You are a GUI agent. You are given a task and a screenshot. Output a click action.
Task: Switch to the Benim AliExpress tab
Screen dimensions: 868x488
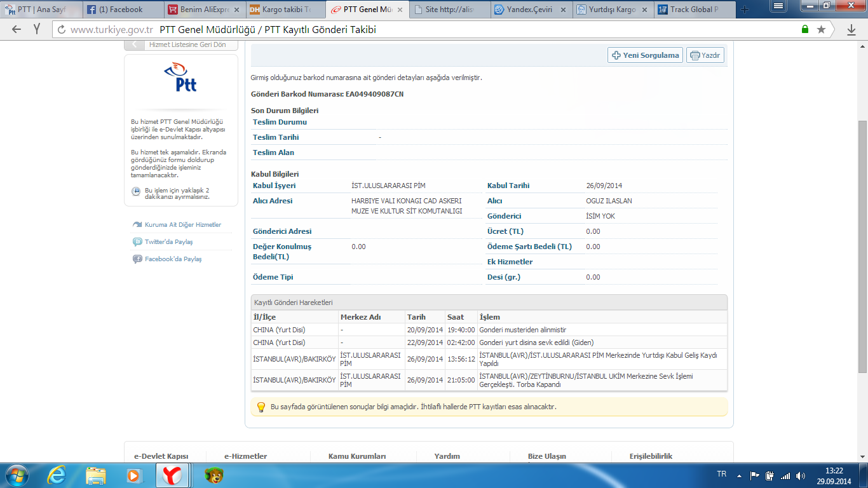point(203,10)
